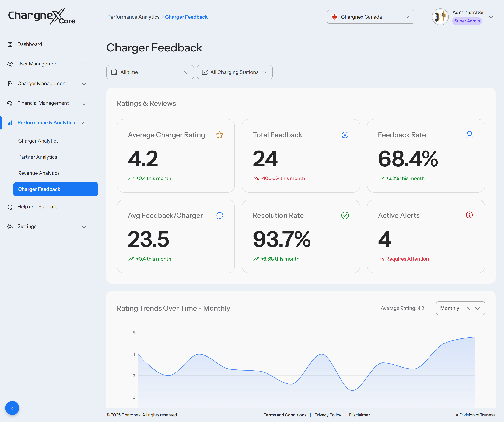
Task: Go to Revenue Analytics page
Action: click(39, 173)
